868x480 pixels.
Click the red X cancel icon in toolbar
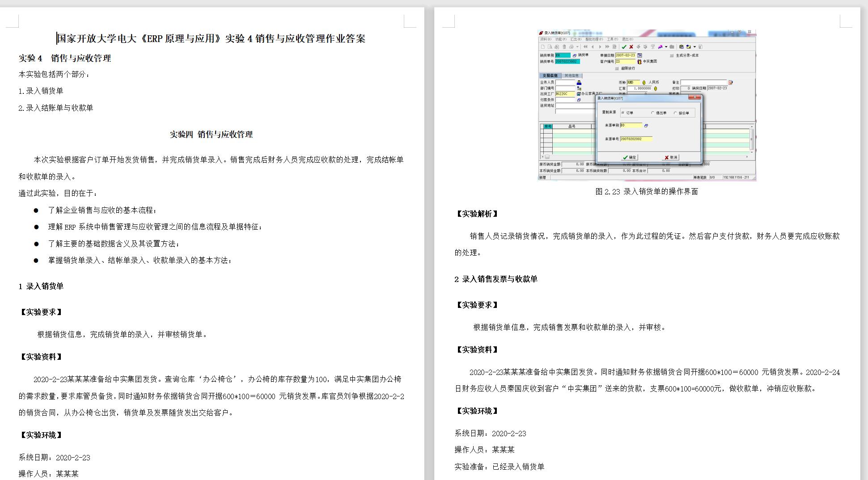pos(631,46)
